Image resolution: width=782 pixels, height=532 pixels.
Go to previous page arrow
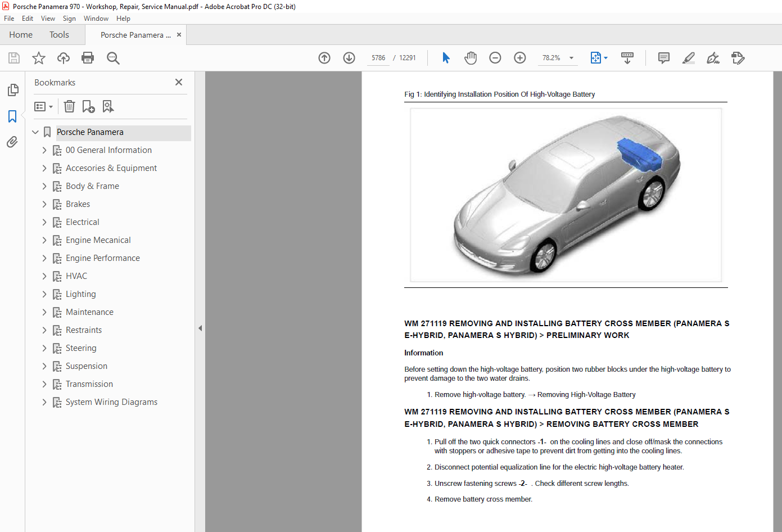[324, 58]
